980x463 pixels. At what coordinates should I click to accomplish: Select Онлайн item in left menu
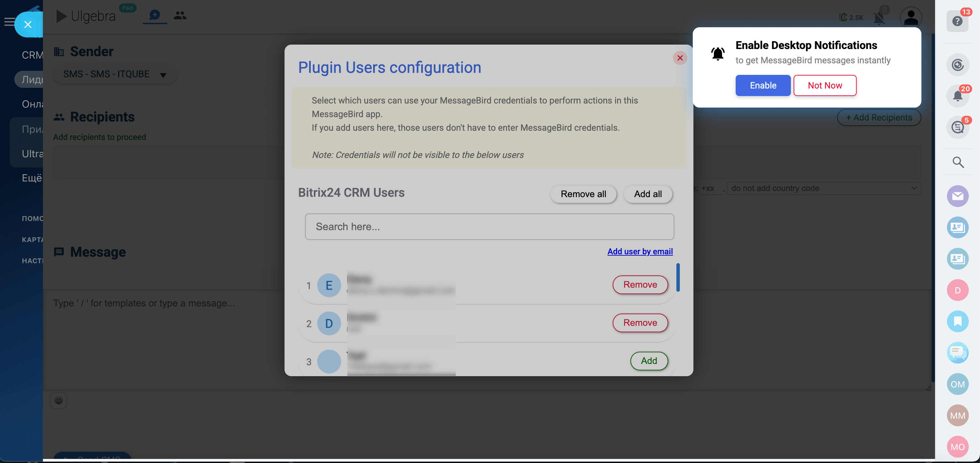tap(32, 104)
